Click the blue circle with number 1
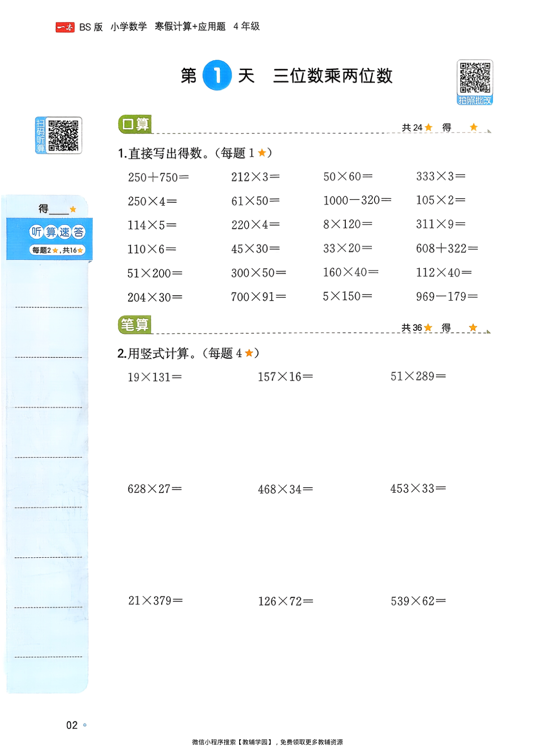 (x=217, y=75)
